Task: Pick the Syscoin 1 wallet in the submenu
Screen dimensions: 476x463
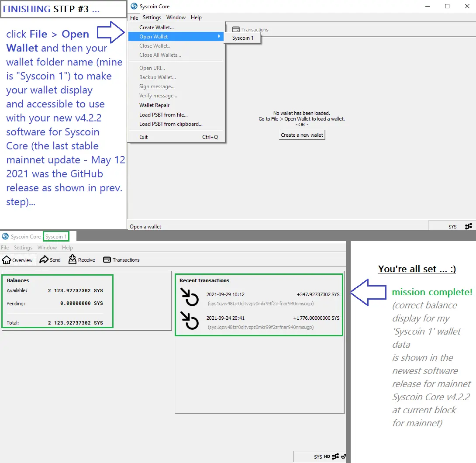Action: 243,38
